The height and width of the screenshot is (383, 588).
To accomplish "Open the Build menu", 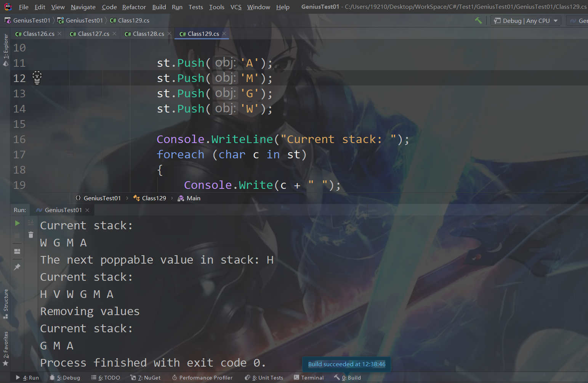I will click(159, 7).
